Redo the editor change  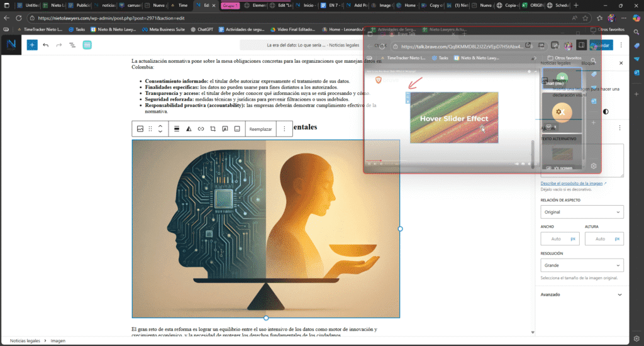click(59, 45)
